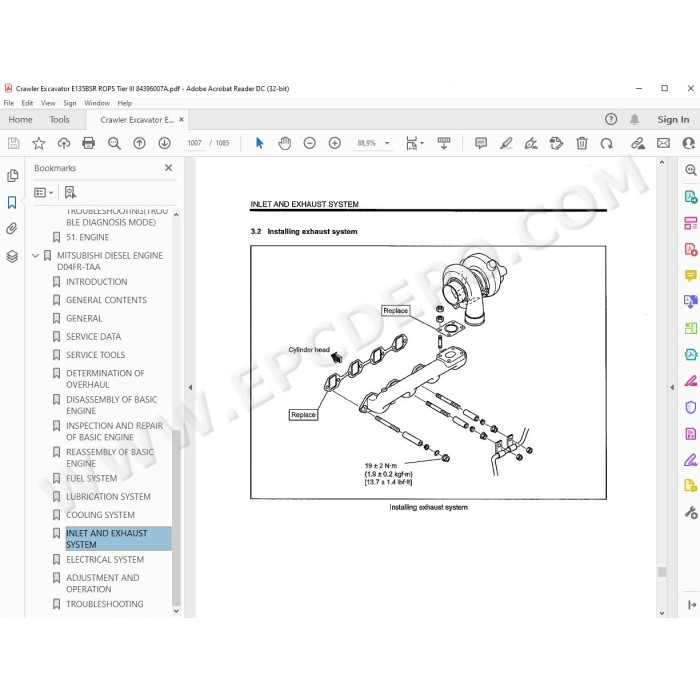The height and width of the screenshot is (700, 700).
Task: Open the Layers side panel
Action: (x=12, y=256)
